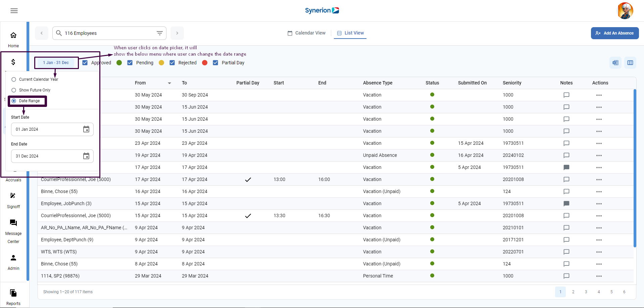The width and height of the screenshot is (644, 308).
Task: Sort by Absence Type column header
Action: (378, 83)
